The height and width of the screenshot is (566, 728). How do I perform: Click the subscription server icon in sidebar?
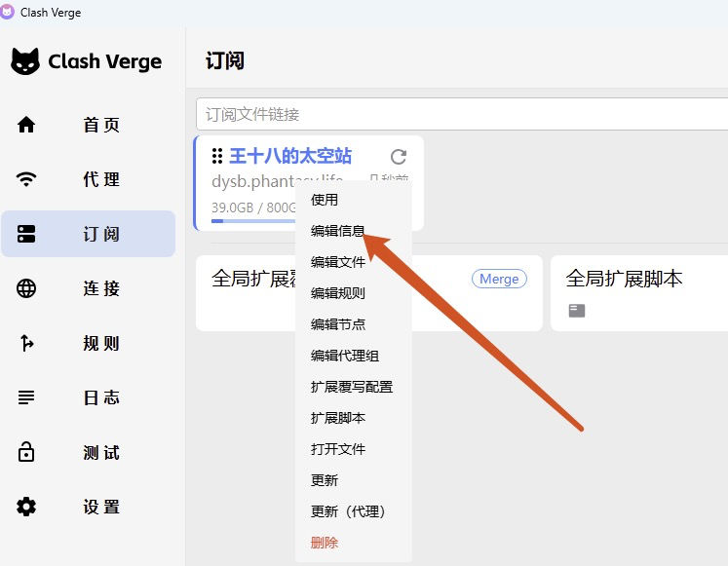click(x=26, y=234)
